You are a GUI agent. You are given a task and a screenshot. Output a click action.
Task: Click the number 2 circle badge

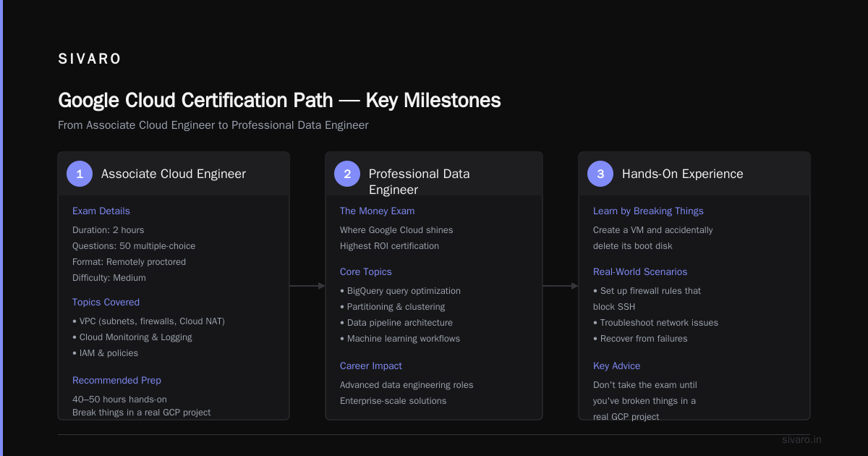click(347, 174)
